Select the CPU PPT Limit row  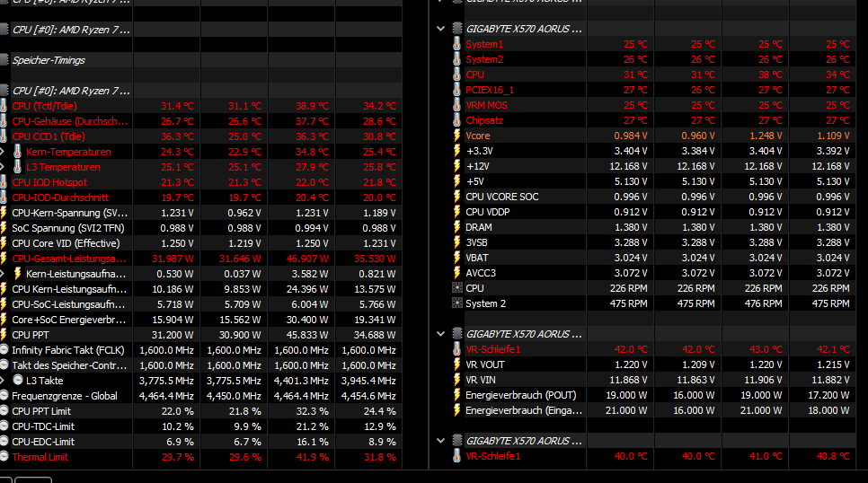click(201, 411)
